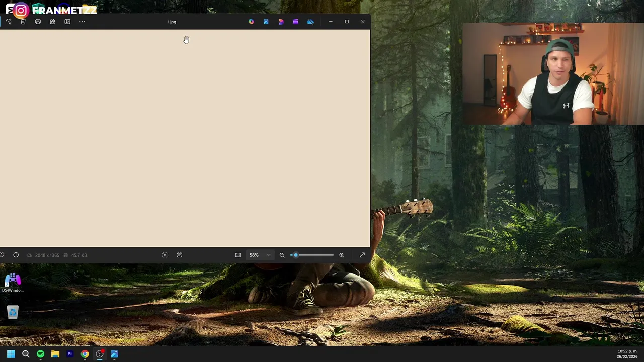Enter full screen in Photos
This screenshot has width=644, height=362.
pyautogui.click(x=362, y=255)
